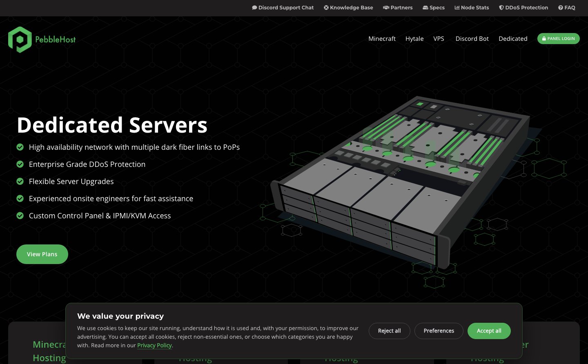Open the Specs hardware icon
Viewport: 588px width, 364px height.
(x=425, y=8)
